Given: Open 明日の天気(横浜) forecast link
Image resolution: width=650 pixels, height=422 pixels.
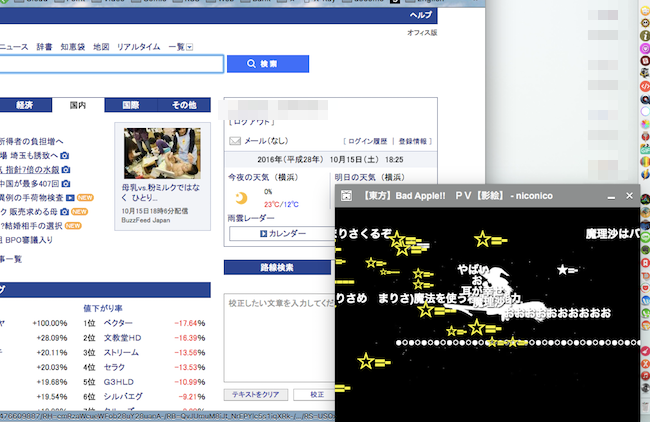Looking at the screenshot, I should pyautogui.click(x=370, y=177).
